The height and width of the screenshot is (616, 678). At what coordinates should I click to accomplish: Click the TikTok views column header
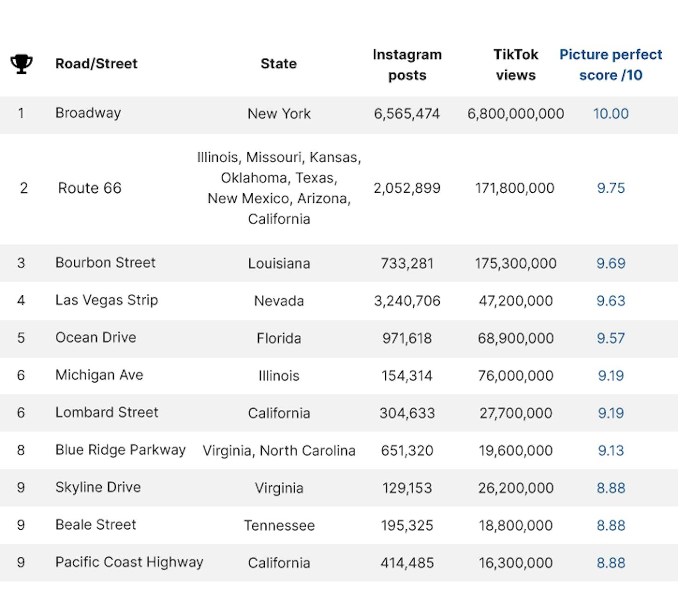tap(516, 64)
